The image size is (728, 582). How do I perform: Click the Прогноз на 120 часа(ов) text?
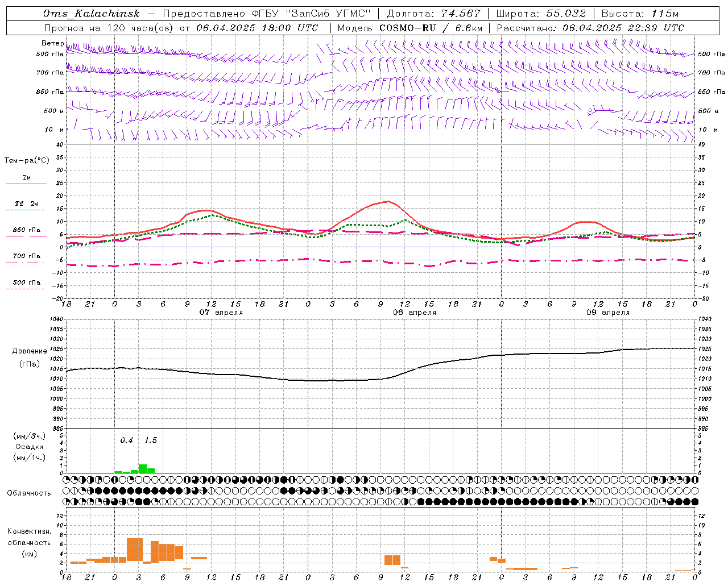pos(109,28)
